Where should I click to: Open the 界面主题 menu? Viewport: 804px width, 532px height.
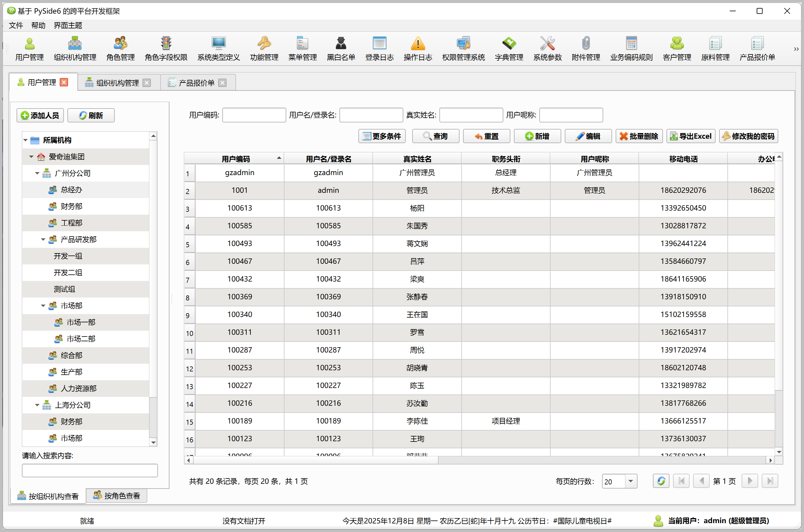pyautogui.click(x=68, y=25)
